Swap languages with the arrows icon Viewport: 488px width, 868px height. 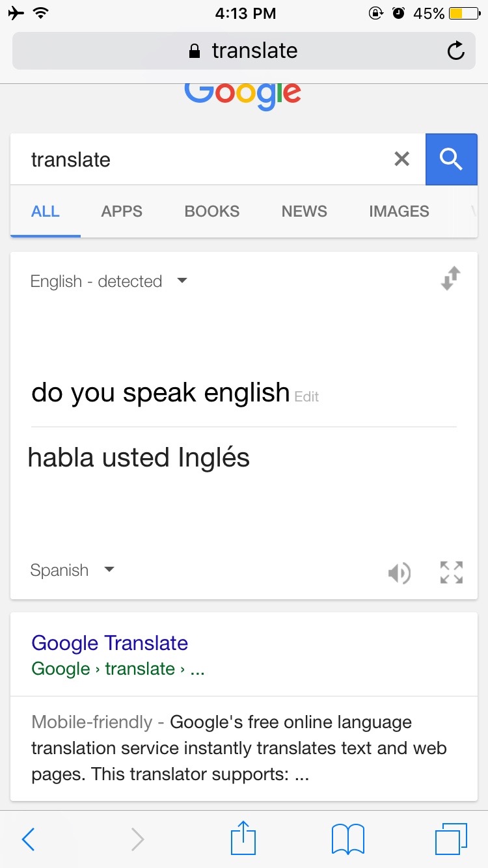451,278
